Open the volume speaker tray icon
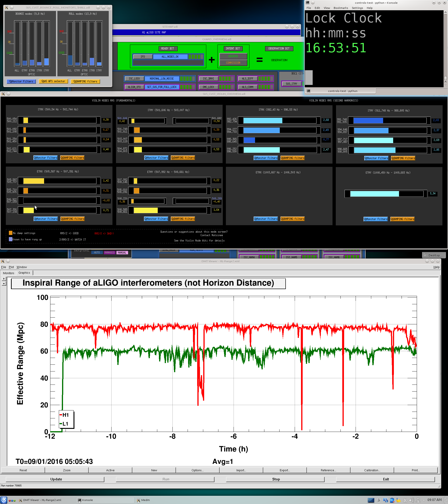Viewport: 448px width, 504px height. (x=411, y=500)
